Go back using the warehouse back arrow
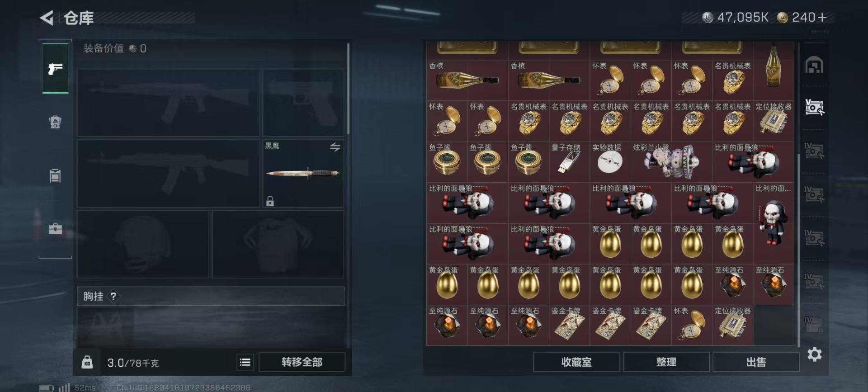This screenshot has width=868, height=392. click(47, 18)
